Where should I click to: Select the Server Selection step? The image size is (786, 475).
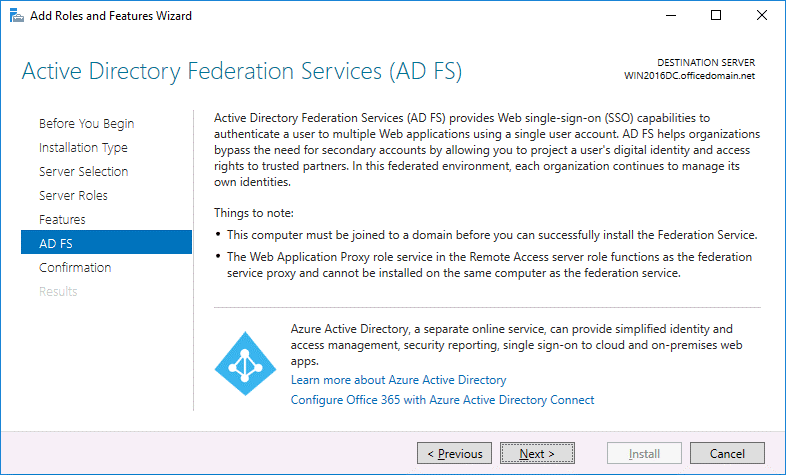pyautogui.click(x=83, y=172)
